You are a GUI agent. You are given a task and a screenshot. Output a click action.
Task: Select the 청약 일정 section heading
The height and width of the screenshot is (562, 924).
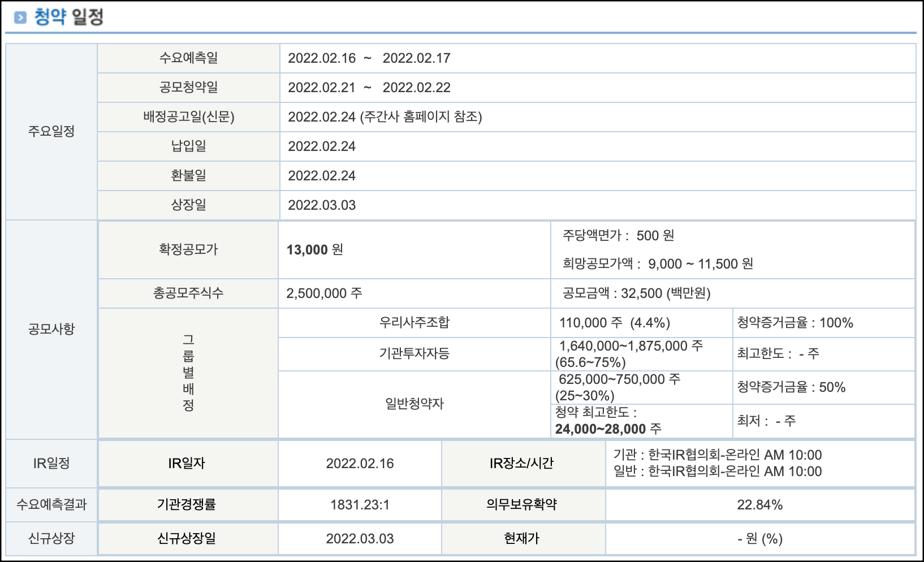click(x=68, y=16)
